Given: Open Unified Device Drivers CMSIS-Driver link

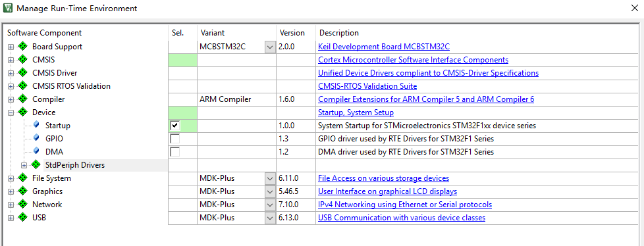Looking at the screenshot, I should (x=429, y=73).
